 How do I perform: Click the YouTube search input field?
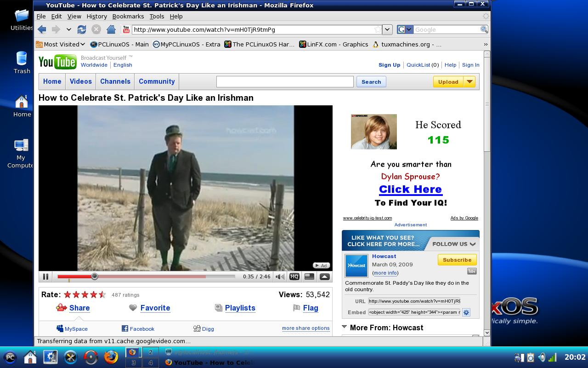tap(285, 81)
